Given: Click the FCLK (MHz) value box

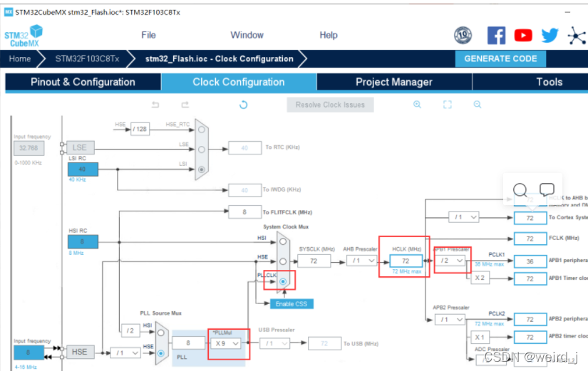Looking at the screenshot, I should [x=530, y=239].
